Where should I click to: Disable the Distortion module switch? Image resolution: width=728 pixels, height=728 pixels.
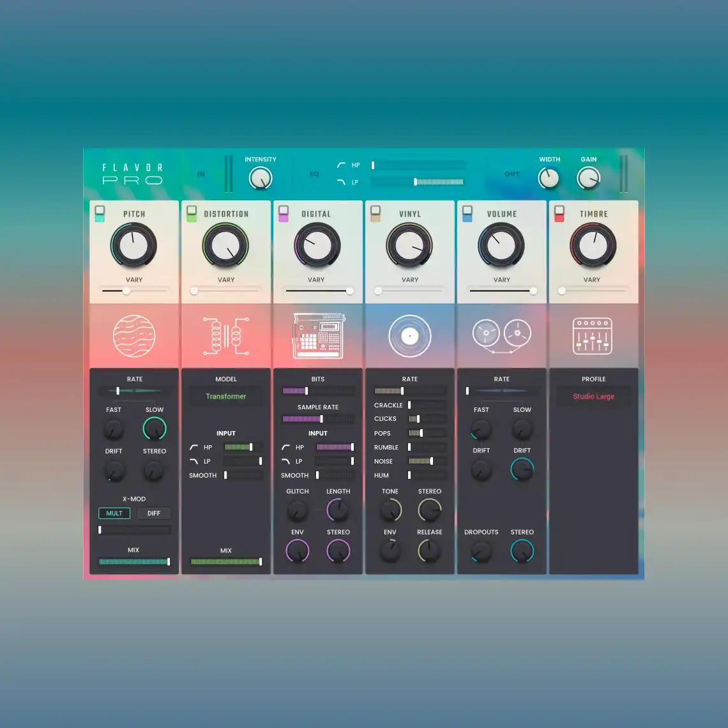[x=192, y=214]
